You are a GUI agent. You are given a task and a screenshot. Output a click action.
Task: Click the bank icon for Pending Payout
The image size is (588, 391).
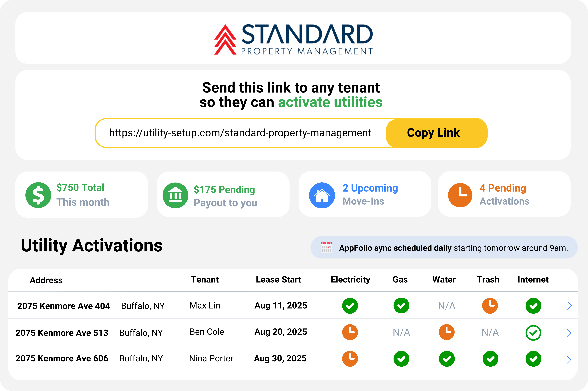175,195
